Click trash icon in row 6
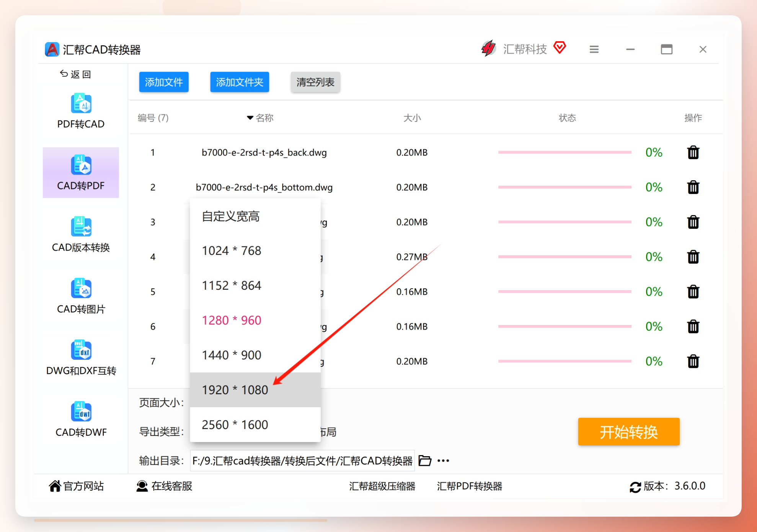 click(693, 326)
